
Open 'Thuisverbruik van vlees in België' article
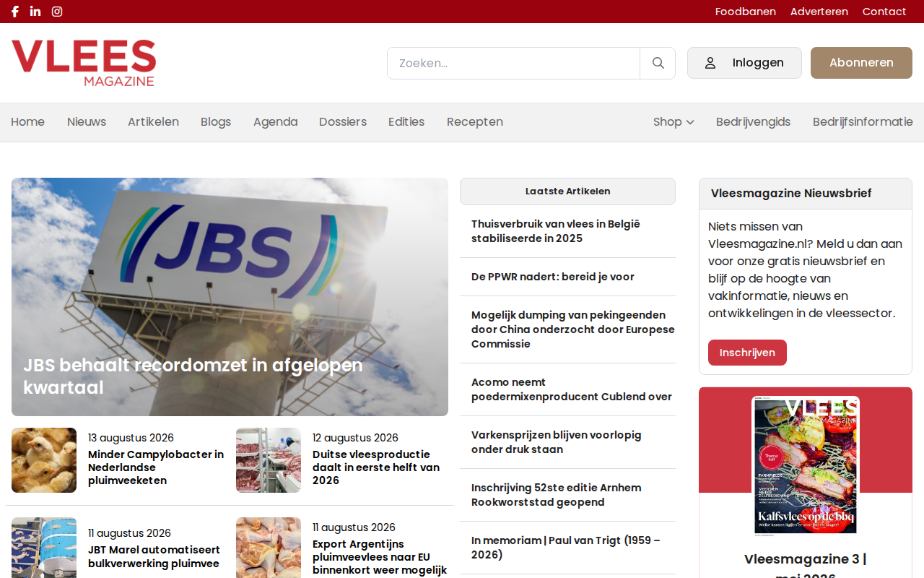556,231
